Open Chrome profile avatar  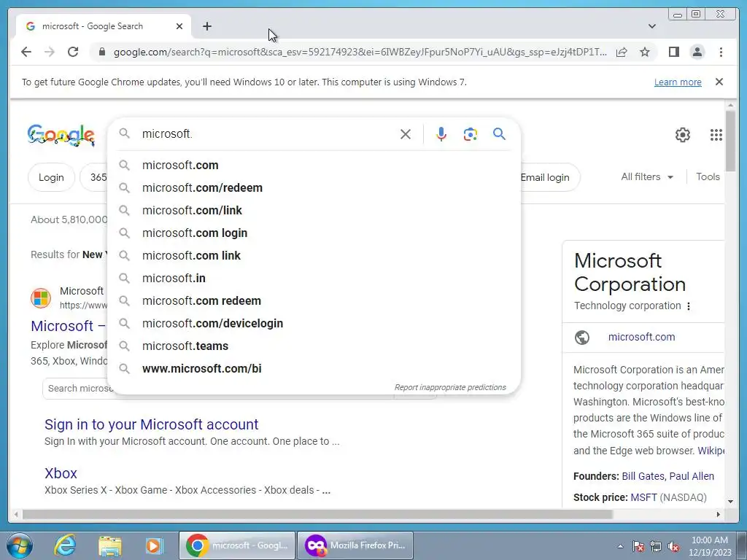(697, 52)
